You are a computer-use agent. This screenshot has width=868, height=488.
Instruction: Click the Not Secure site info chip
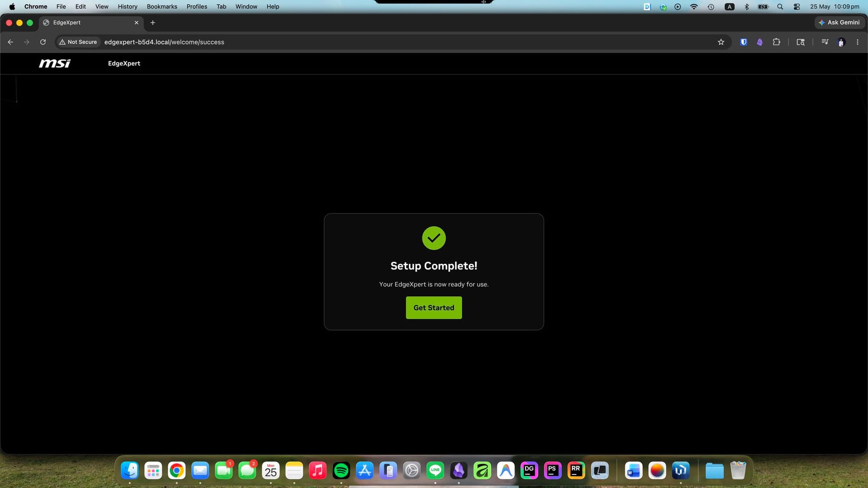[x=78, y=42]
